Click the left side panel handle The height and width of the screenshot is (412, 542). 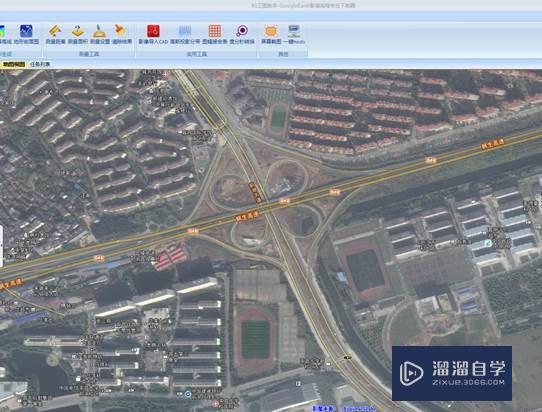tap(1, 246)
